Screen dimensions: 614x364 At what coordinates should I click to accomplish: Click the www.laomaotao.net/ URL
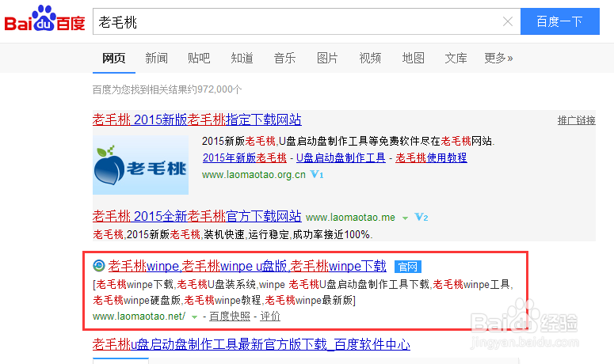click(x=139, y=317)
